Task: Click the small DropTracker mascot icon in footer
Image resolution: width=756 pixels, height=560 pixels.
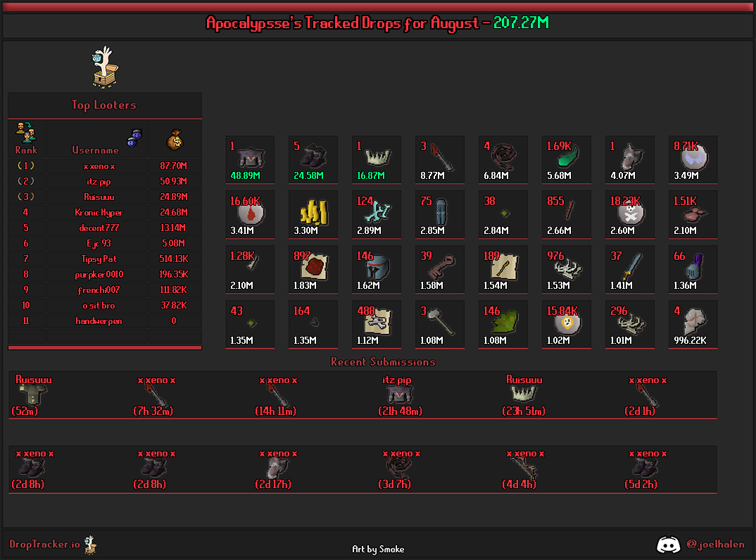Action: (x=90, y=545)
